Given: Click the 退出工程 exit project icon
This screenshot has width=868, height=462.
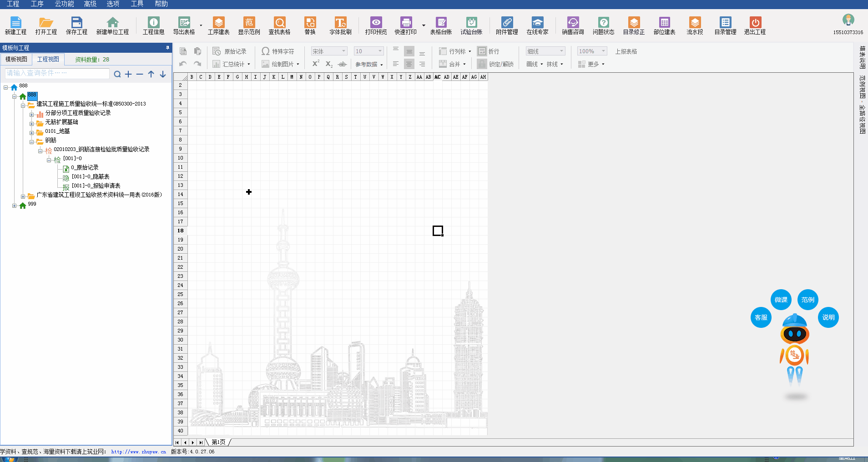Looking at the screenshot, I should coord(755,25).
